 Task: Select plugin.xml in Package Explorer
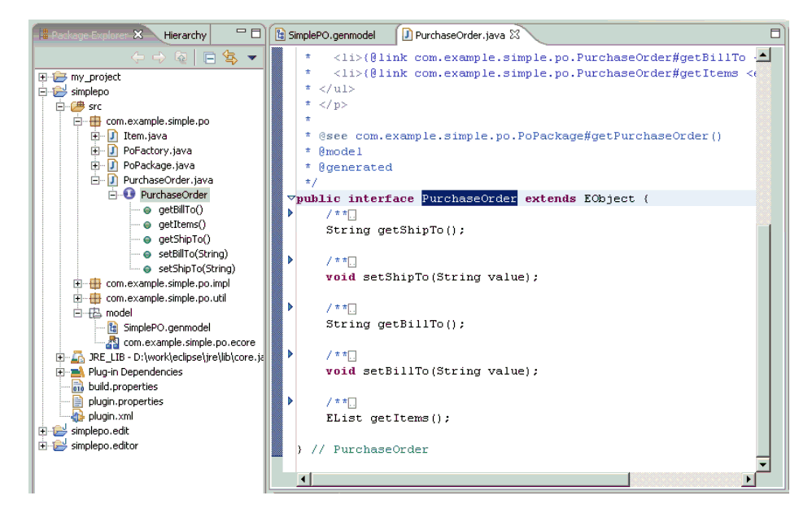[111, 416]
